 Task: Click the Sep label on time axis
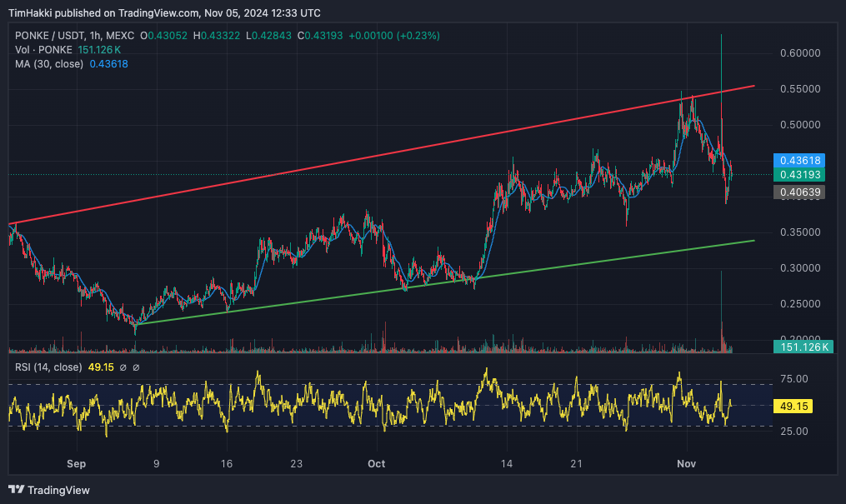[76, 462]
